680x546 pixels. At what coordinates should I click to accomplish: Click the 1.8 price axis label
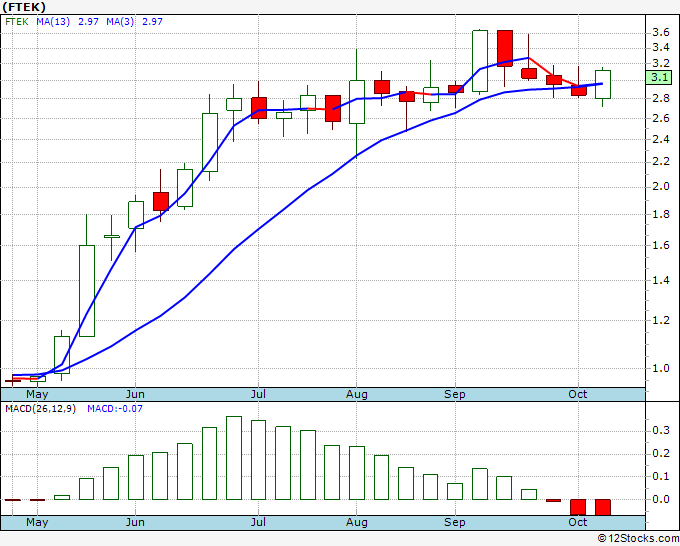click(660, 215)
